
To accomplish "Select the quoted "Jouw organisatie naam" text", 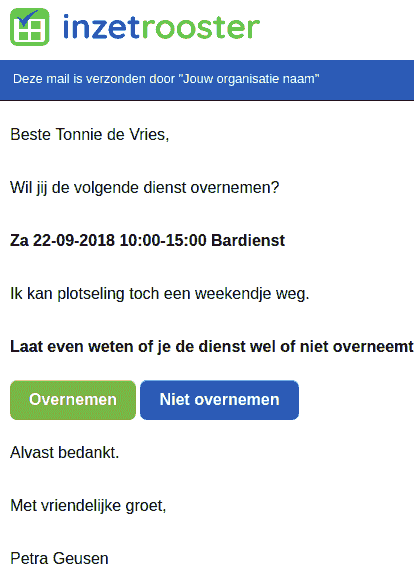I will click(x=249, y=79).
